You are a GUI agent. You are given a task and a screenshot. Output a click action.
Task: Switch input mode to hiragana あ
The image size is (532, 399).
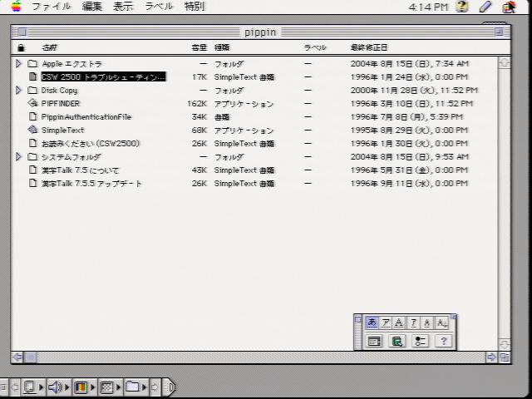(x=372, y=323)
